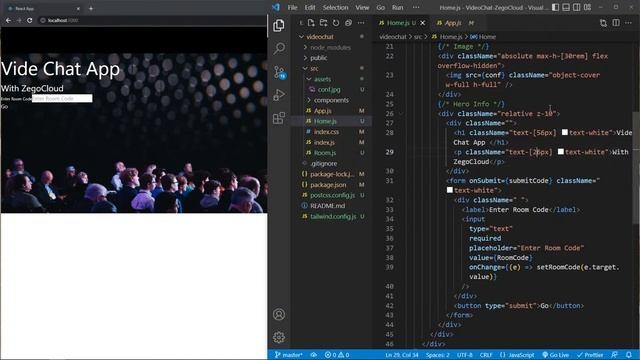Screen dimensions: 640x360
Task: Open the View menu
Action: (362, 7)
